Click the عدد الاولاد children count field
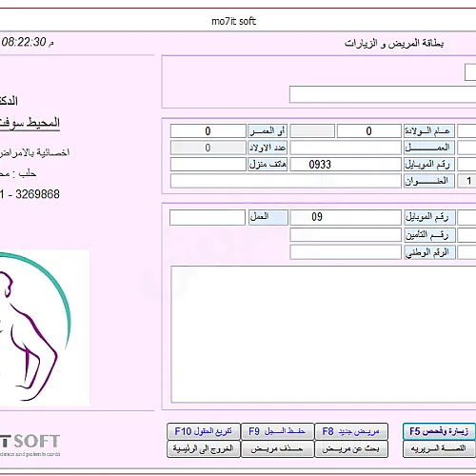The height and width of the screenshot is (476, 476). (208, 148)
